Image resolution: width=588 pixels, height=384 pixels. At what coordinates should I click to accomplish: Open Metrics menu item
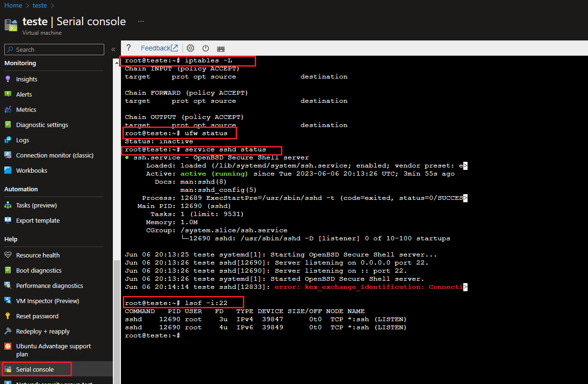(x=26, y=109)
